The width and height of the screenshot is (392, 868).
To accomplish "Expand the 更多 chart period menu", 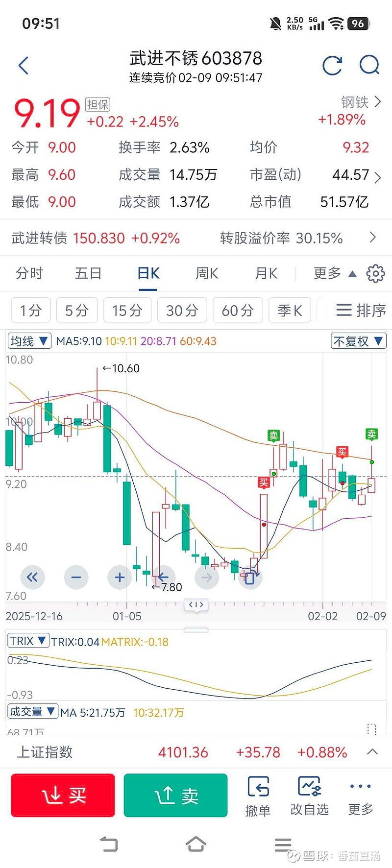I will pos(335,273).
